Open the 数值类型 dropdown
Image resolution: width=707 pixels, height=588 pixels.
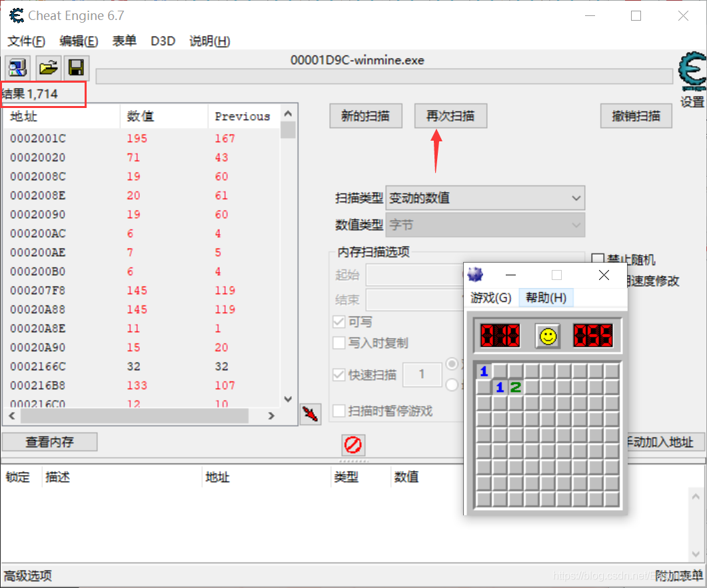click(x=485, y=225)
